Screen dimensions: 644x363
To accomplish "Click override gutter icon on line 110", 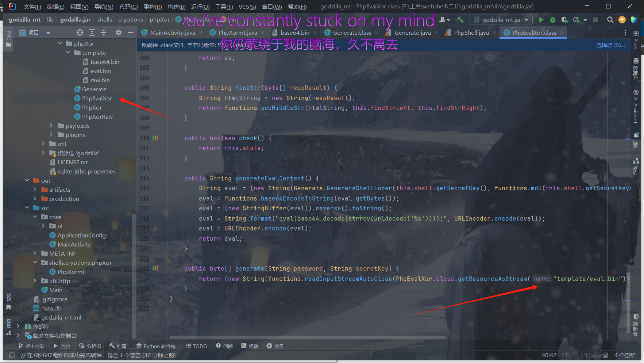I will coord(155,138).
